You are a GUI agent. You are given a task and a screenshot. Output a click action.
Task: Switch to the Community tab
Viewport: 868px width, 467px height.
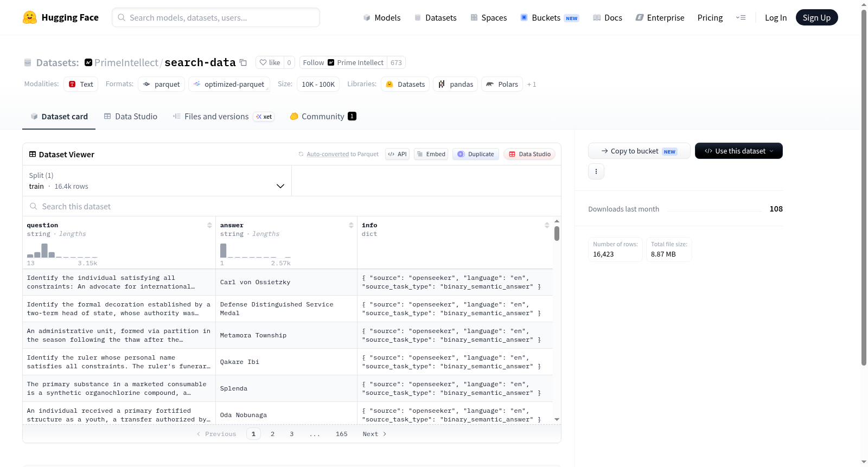coord(323,117)
